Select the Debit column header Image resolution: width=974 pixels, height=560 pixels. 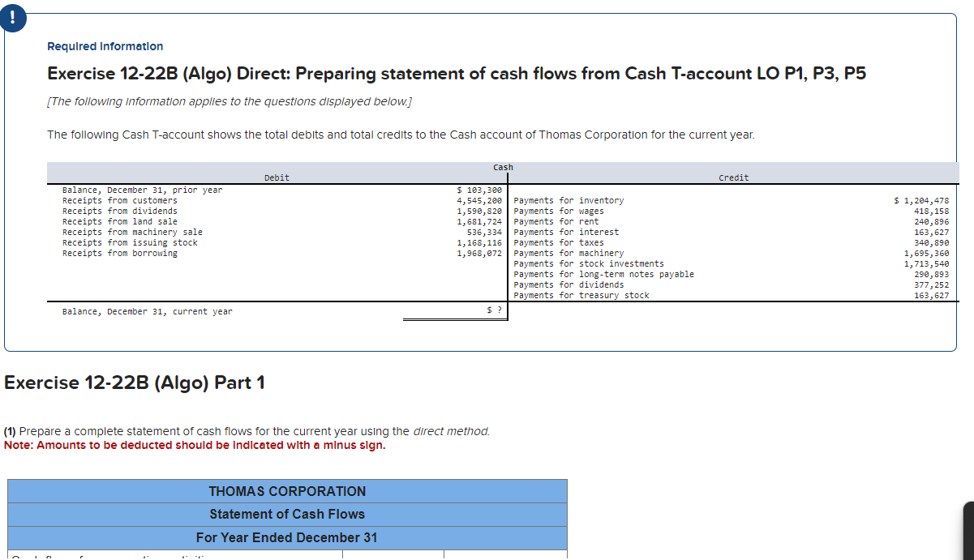click(277, 177)
